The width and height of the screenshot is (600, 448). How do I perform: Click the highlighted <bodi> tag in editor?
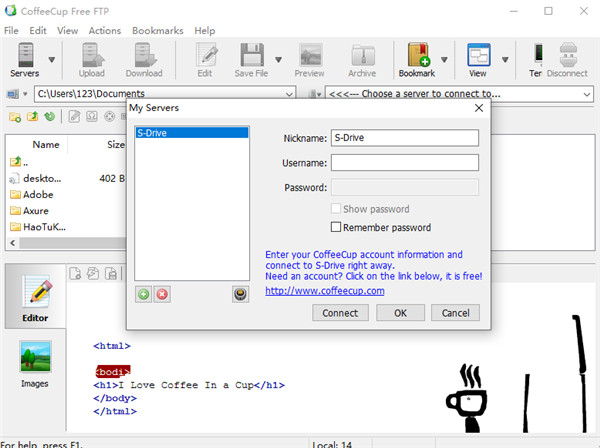(113, 371)
